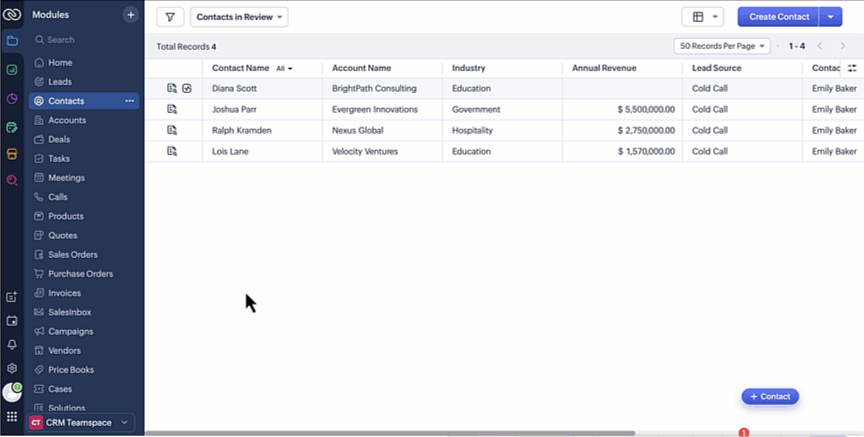Sort by the Annual Revenue column header
864x437 pixels.
(604, 68)
